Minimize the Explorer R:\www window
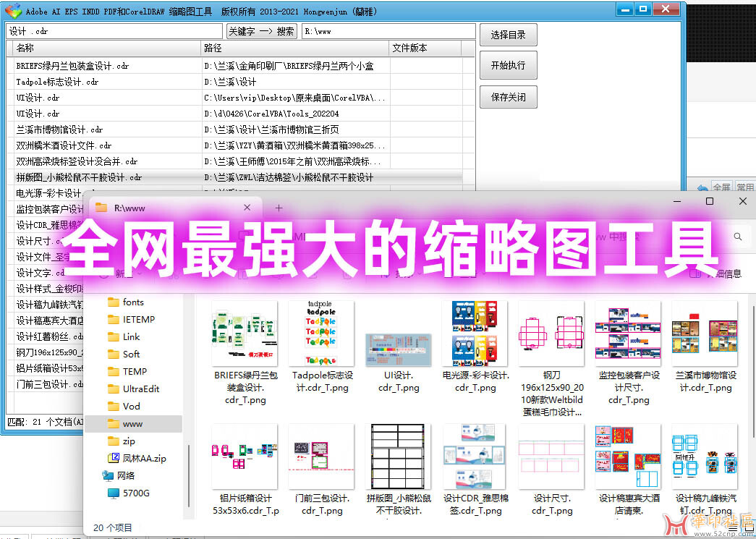This screenshot has height=539, width=756. point(677,202)
